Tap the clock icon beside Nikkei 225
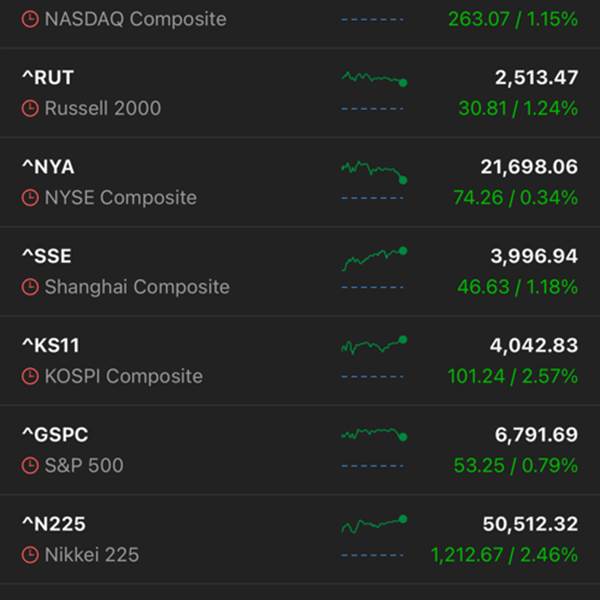The height and width of the screenshot is (600, 600). pos(31,555)
